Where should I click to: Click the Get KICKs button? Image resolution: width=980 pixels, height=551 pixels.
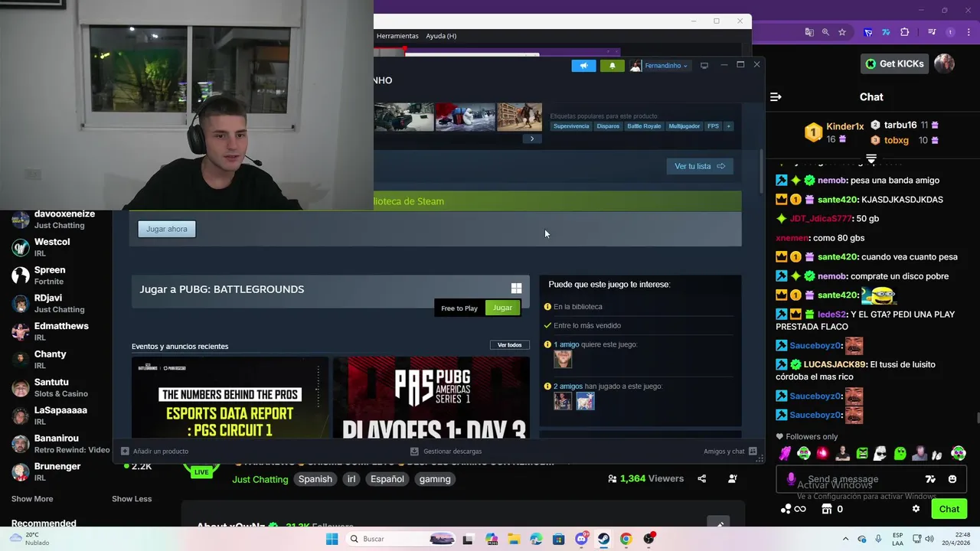point(895,64)
